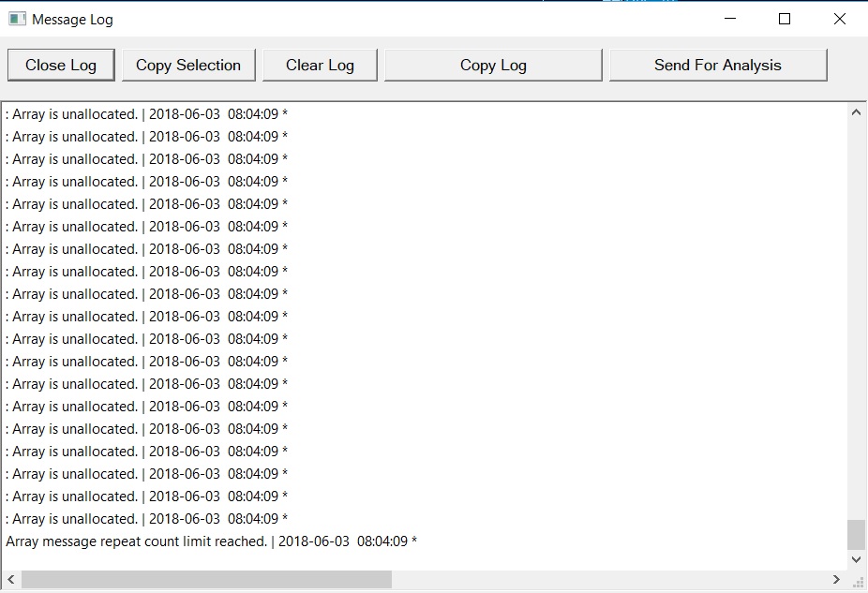Click the horizontal scrollbar left arrow
The image size is (868, 593).
(11, 581)
